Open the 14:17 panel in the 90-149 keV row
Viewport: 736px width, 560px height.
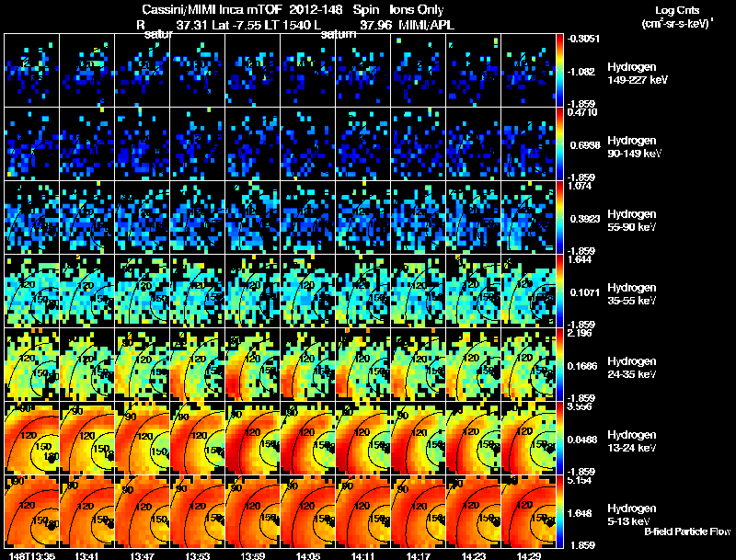[x=419, y=144]
